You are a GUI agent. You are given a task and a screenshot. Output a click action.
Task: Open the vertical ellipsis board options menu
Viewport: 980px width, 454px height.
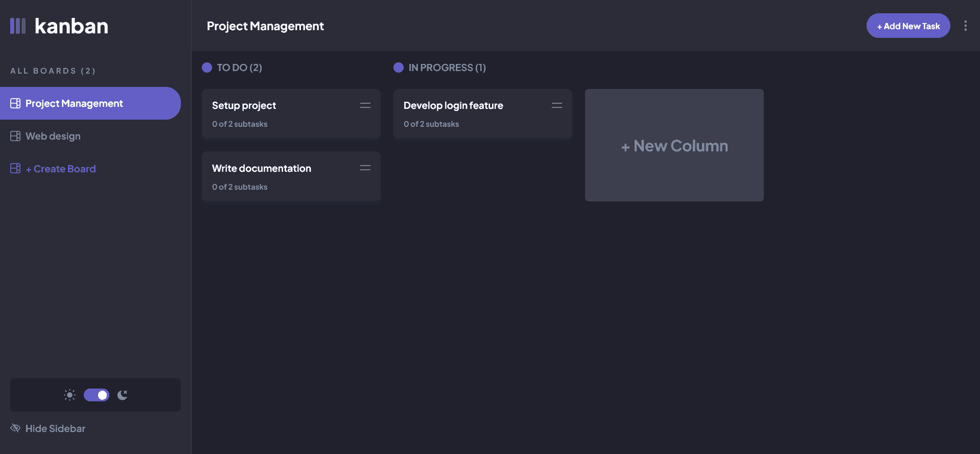(965, 26)
